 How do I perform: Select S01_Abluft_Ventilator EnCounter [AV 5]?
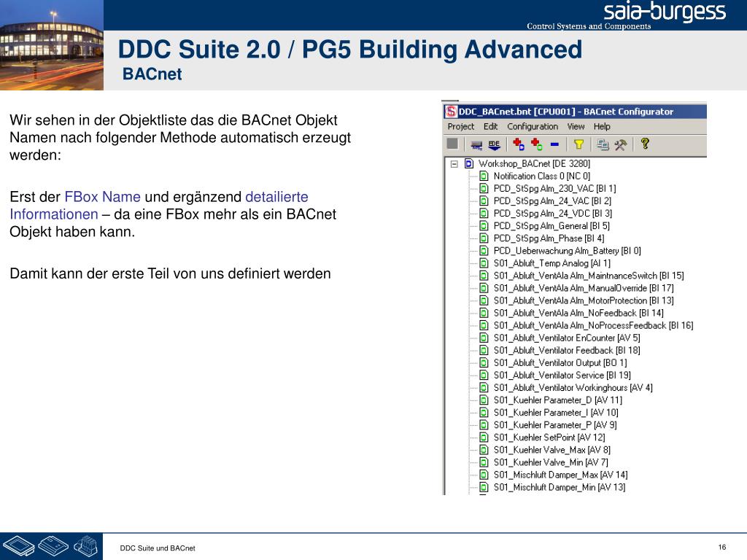567,338
